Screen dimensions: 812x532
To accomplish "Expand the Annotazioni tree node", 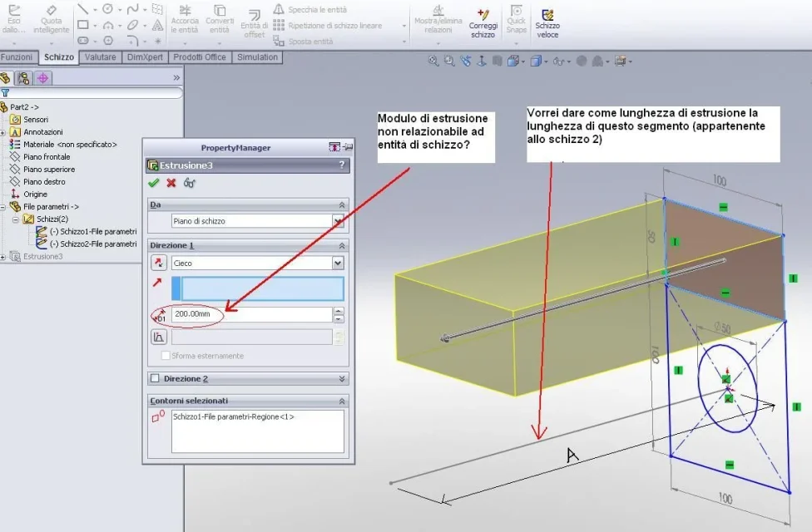I will (x=2, y=132).
